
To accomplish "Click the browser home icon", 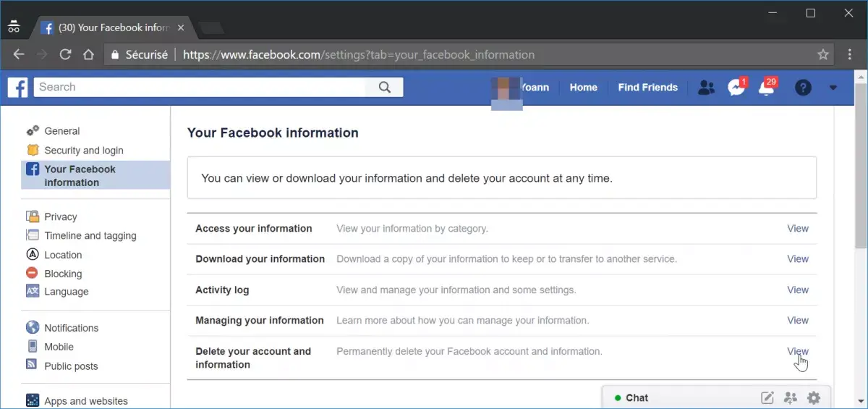I will (x=88, y=54).
